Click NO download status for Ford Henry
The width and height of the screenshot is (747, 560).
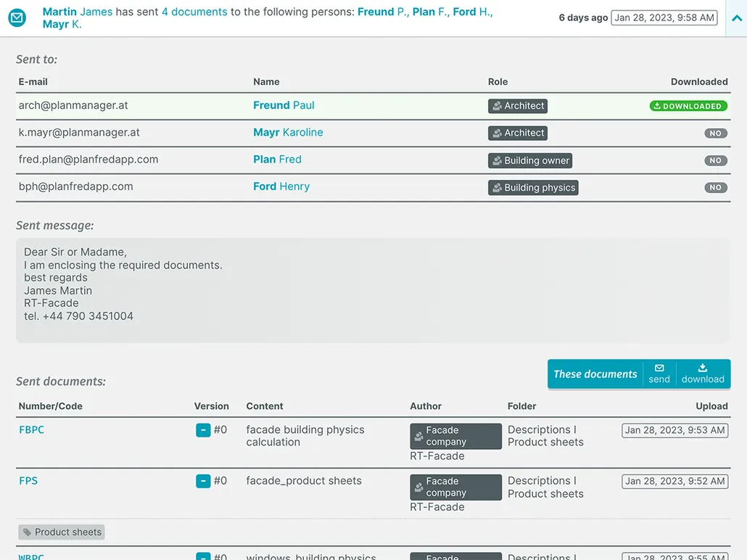point(716,188)
